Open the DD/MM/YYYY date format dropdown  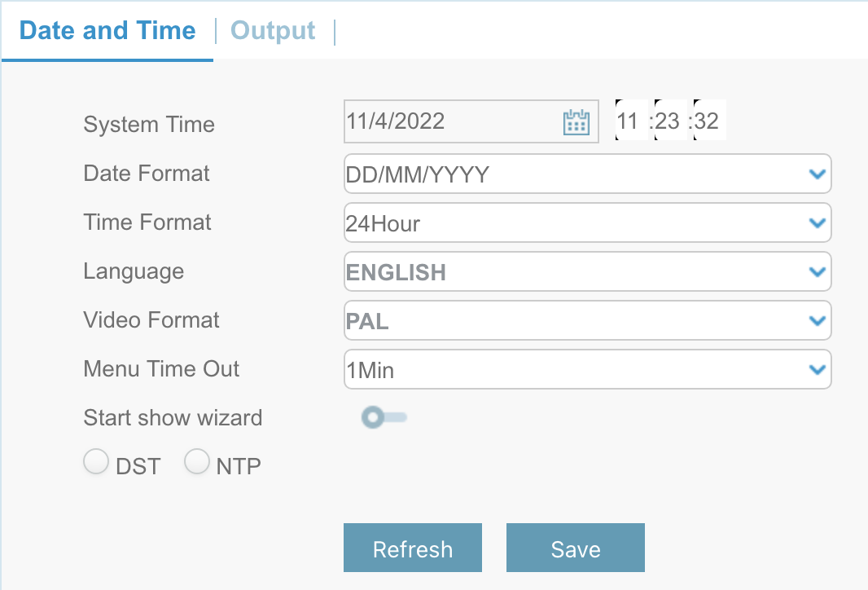(570, 174)
